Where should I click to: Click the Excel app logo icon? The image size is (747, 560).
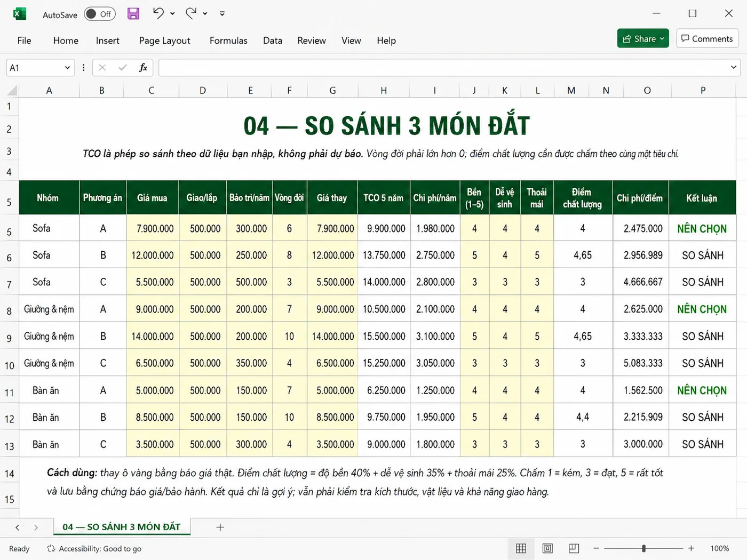pyautogui.click(x=20, y=14)
